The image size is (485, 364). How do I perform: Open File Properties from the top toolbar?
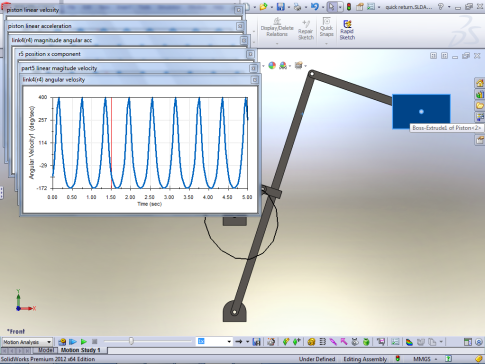pyautogui.click(x=360, y=7)
